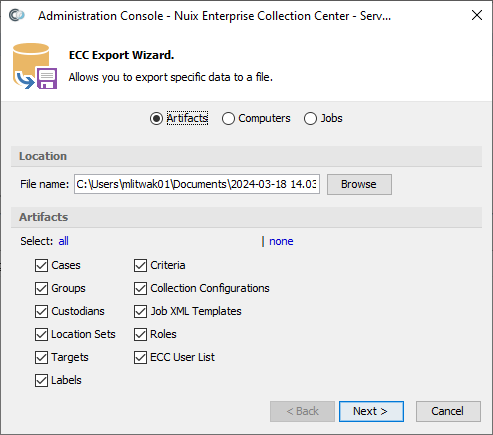Toggle Location Sets checkbox
Image resolution: width=493 pixels, height=435 pixels.
click(41, 335)
